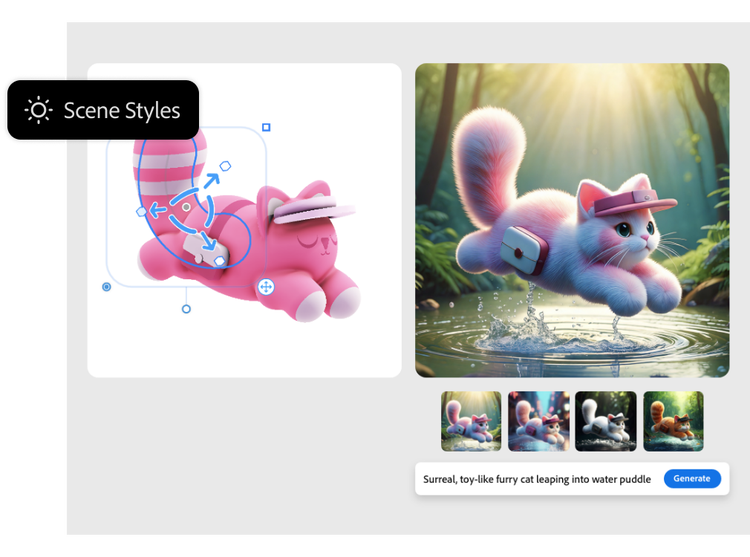Select the orange cat thumbnail

click(673, 421)
